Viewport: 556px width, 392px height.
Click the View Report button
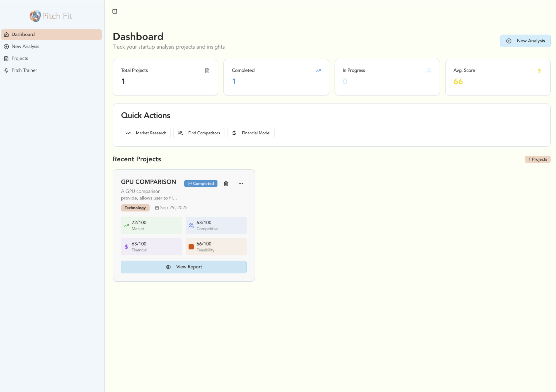[x=184, y=267]
